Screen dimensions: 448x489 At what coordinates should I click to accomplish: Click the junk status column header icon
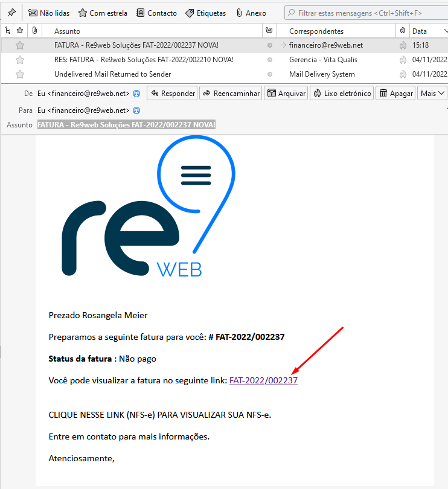pos(403,31)
